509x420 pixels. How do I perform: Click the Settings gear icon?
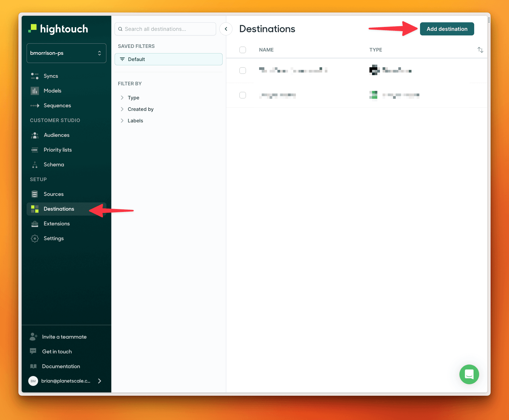pos(34,239)
